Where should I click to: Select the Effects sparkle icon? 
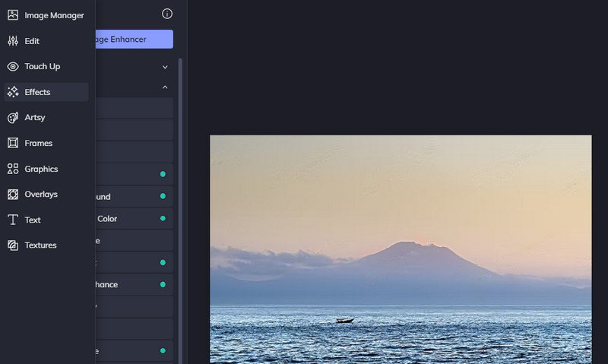coord(13,92)
